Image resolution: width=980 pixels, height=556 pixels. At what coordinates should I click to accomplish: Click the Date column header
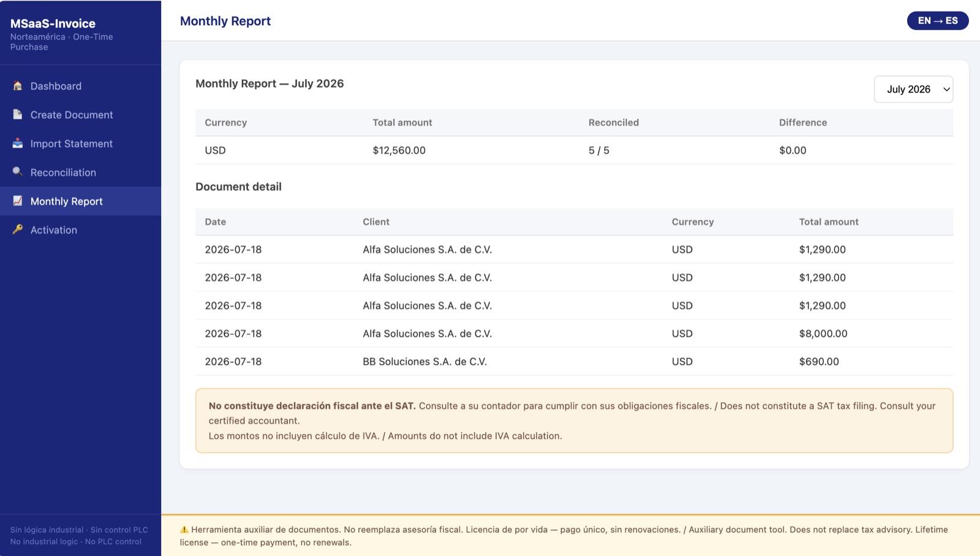click(x=216, y=222)
